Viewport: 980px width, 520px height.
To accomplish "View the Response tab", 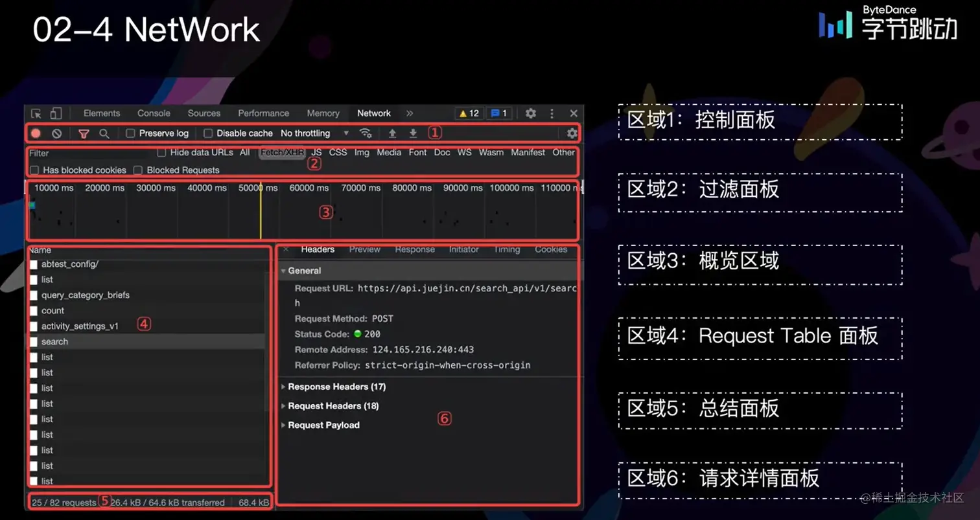I will click(x=415, y=249).
